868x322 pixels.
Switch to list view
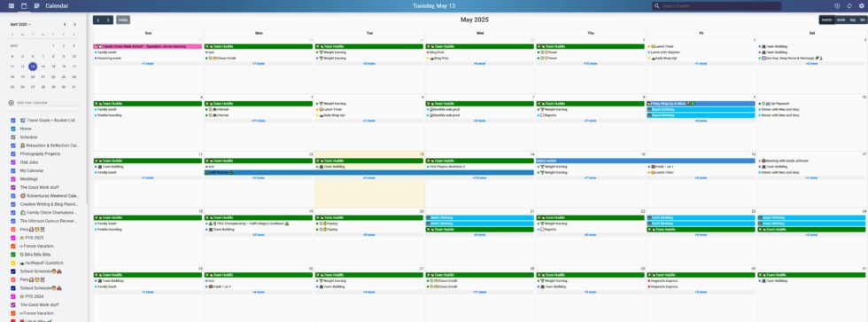[863, 20]
